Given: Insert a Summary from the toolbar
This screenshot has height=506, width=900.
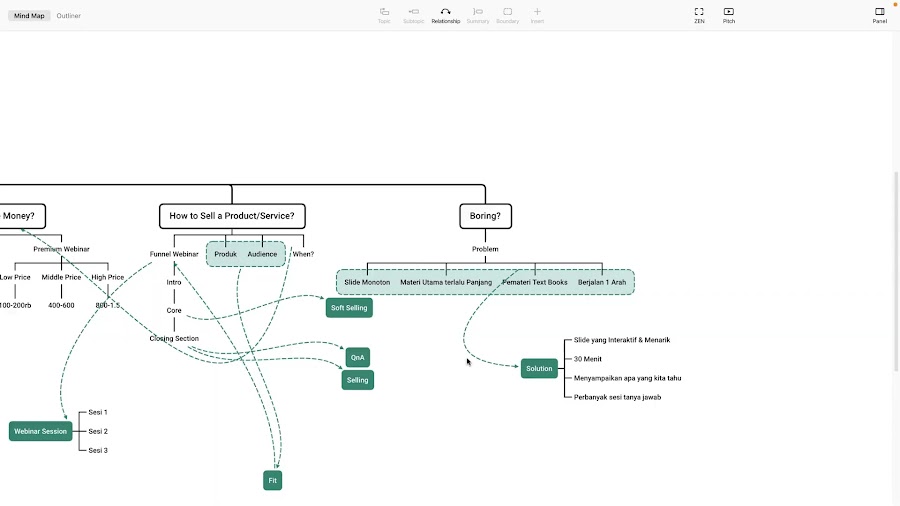Looking at the screenshot, I should point(478,15).
